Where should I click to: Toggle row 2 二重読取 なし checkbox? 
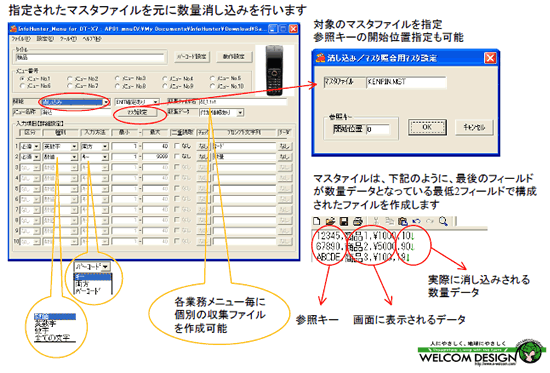click(x=177, y=156)
